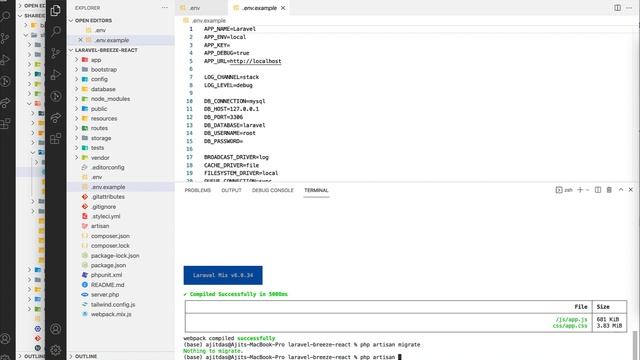The image size is (640, 360).
Task: Open the Accounts menu in the front window
Action: pos(56,329)
